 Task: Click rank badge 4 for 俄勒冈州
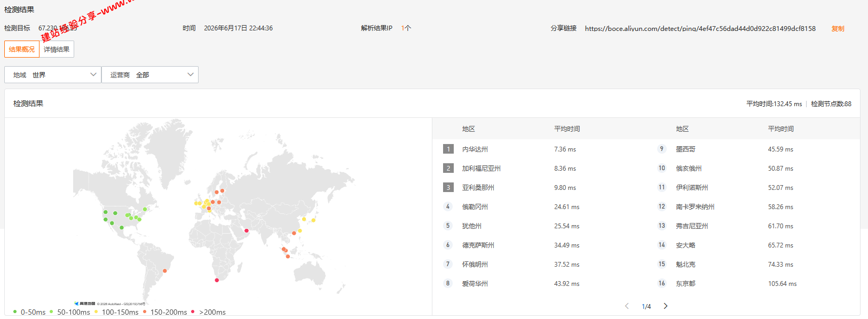(x=448, y=206)
